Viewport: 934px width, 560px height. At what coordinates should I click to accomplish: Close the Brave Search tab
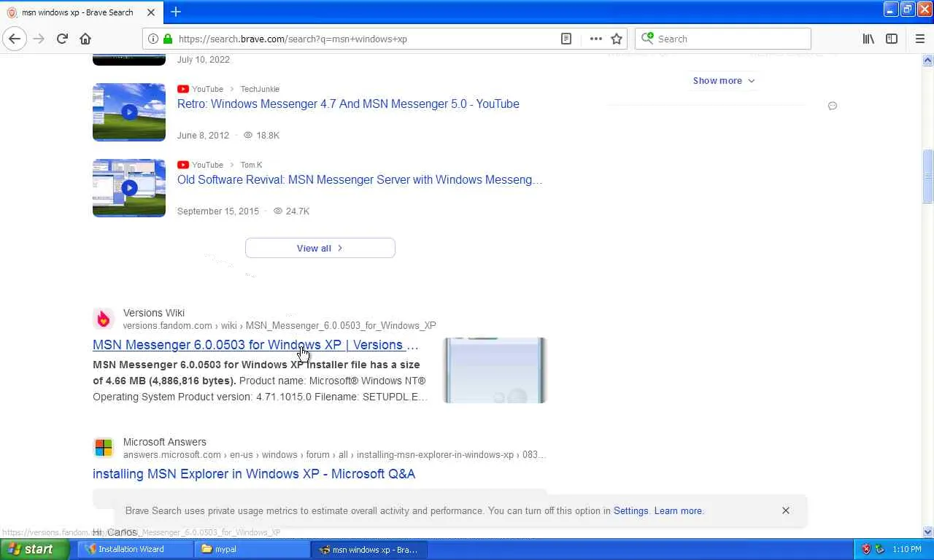click(151, 12)
